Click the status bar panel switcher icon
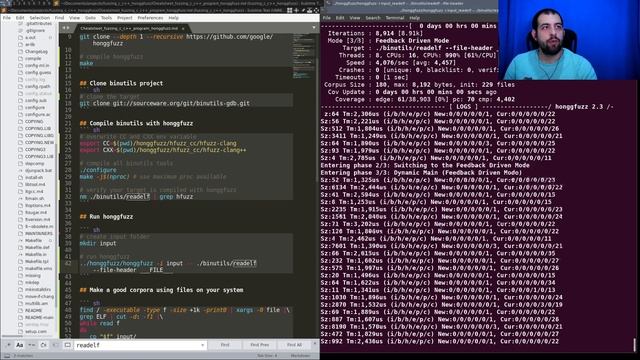The image size is (640, 360). tap(7, 356)
